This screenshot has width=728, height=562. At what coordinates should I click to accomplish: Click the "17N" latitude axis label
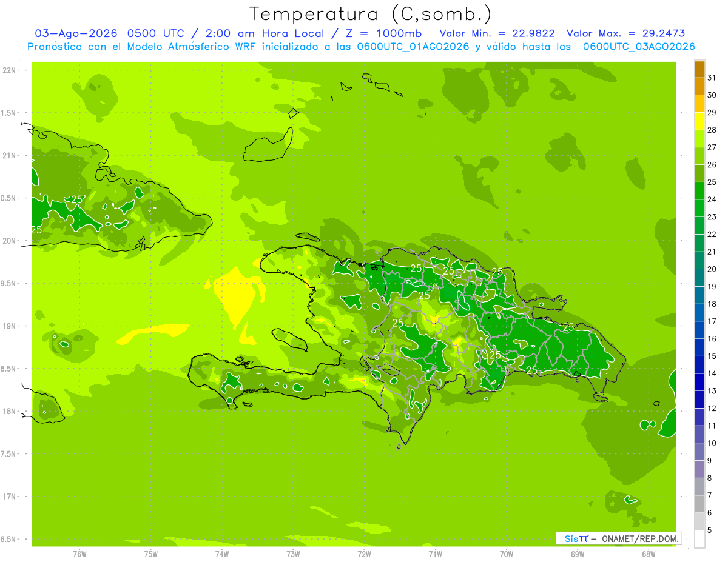coord(10,497)
